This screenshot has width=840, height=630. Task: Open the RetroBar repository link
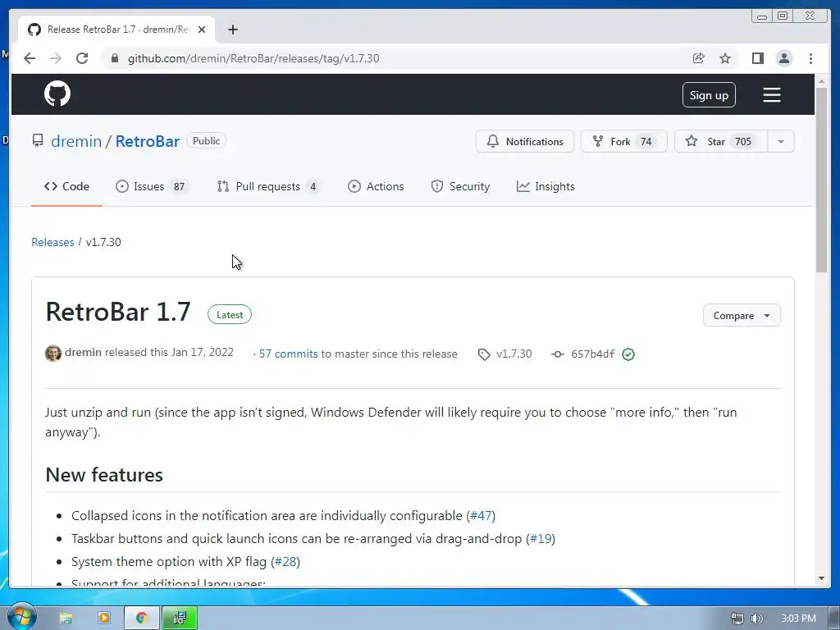[x=148, y=141]
